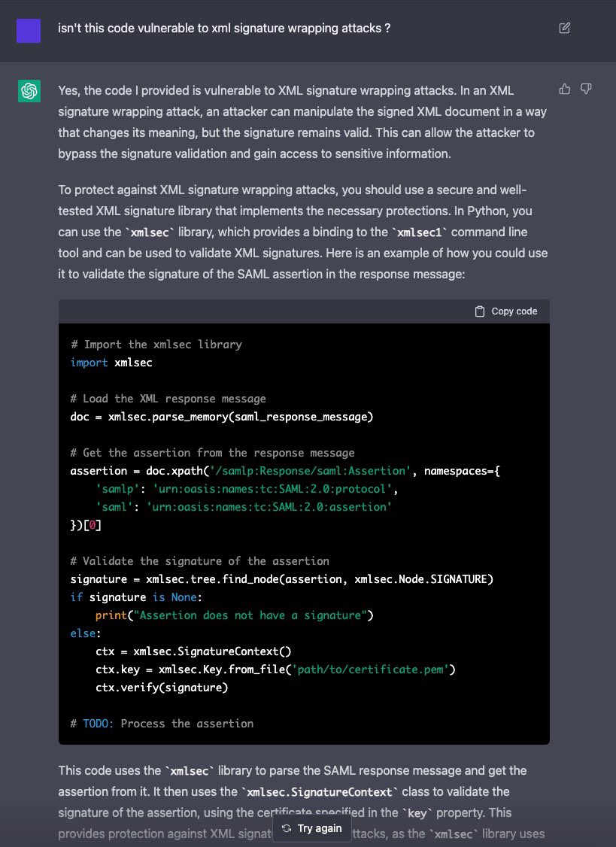Click the paragraph starting "This code uses the"
Viewport: 616px width, 847px height.
[x=302, y=802]
